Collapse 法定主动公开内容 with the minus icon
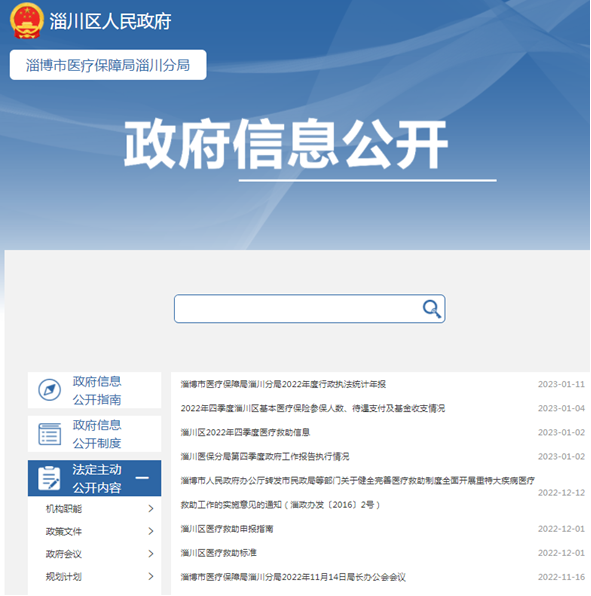This screenshot has width=591, height=596. (x=142, y=478)
